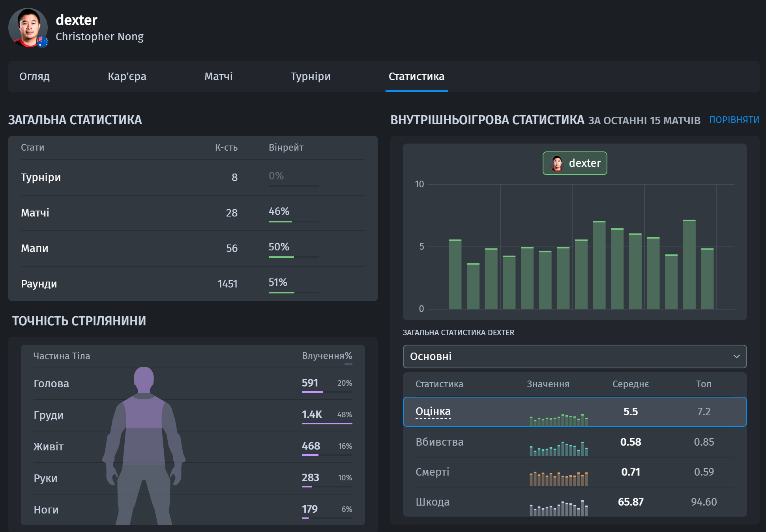Click the Груди hits value 1.4K
The image size is (766, 532).
312,414
